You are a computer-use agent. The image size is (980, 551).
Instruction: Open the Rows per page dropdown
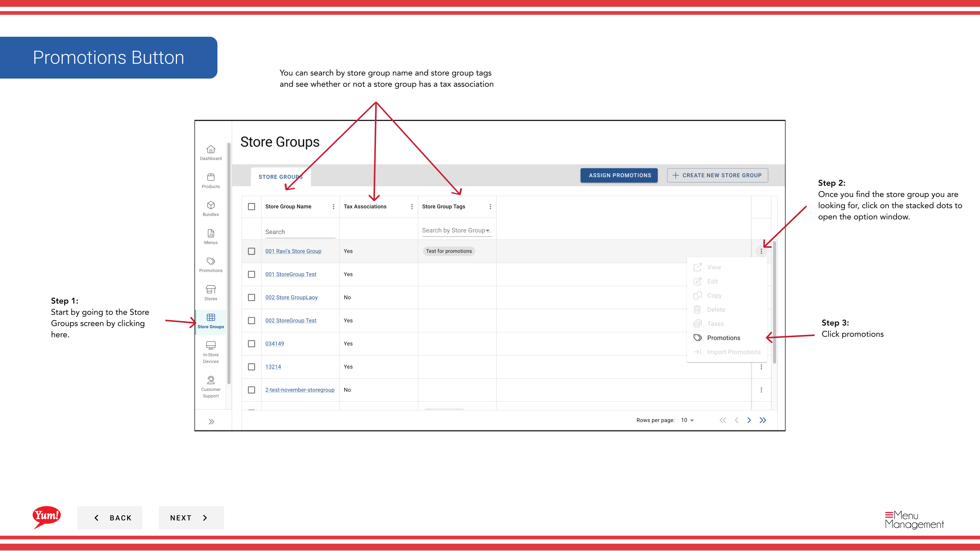[687, 420]
